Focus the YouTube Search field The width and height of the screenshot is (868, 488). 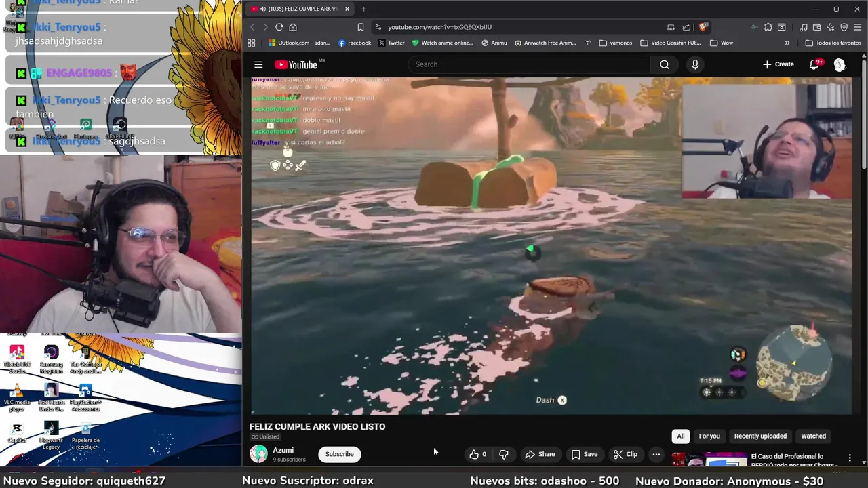(529, 64)
